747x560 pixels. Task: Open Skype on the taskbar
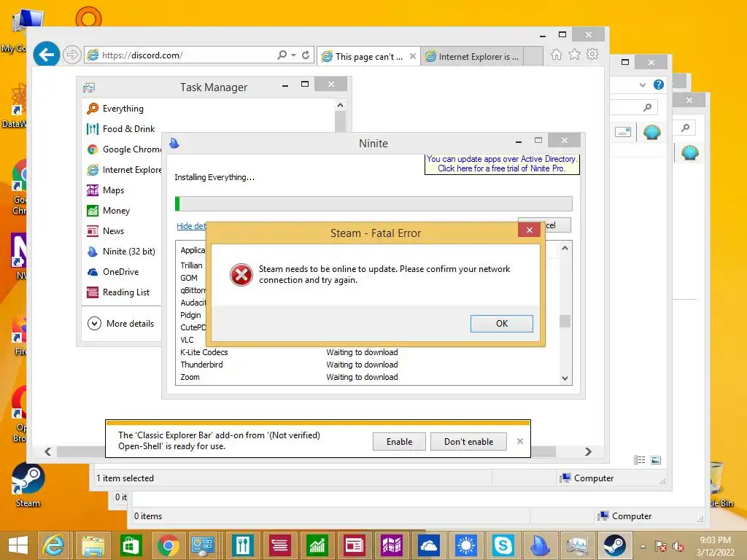[x=503, y=545]
